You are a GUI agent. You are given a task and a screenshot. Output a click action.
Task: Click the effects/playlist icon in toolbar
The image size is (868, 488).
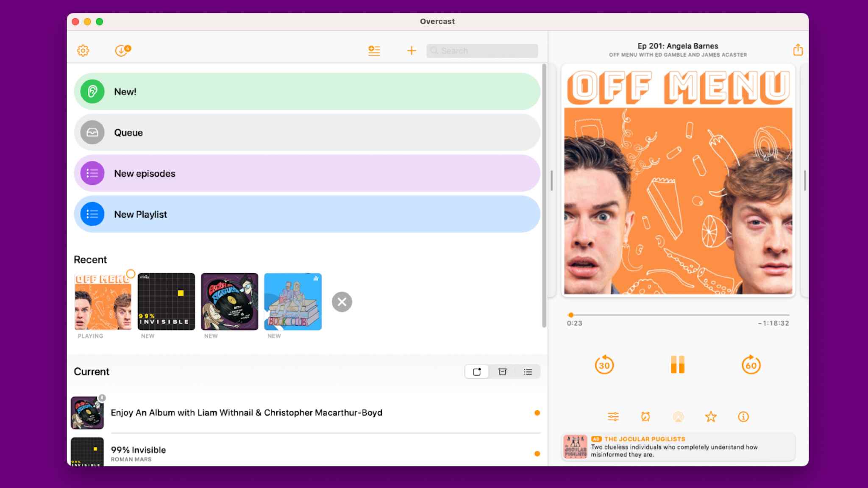(x=374, y=50)
